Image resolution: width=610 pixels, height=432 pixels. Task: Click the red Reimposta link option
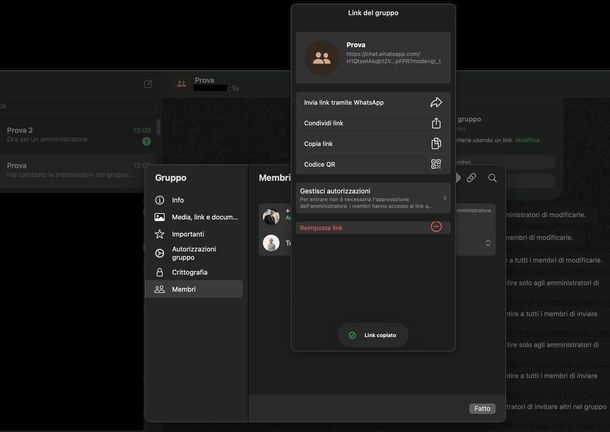point(373,228)
